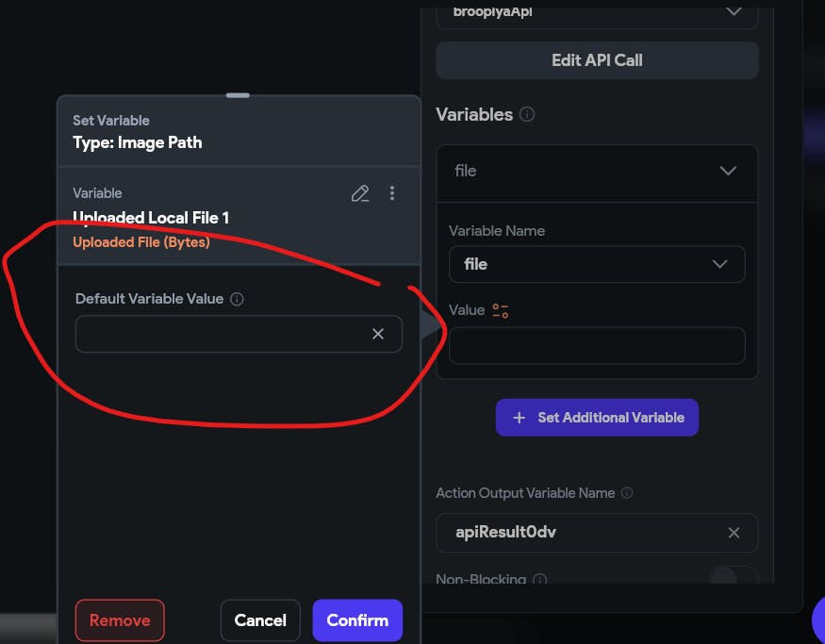The width and height of the screenshot is (825, 644).
Task: Open the Variable Name dropdown showing file
Action: pyautogui.click(x=597, y=264)
